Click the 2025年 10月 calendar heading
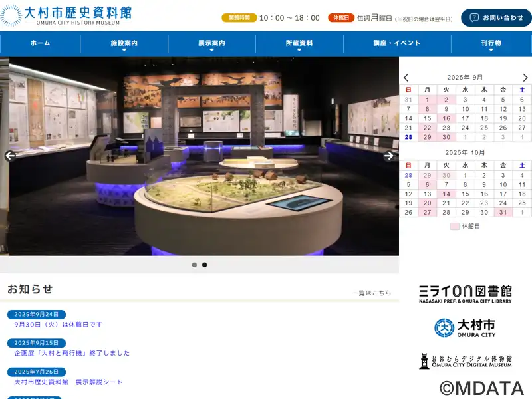This screenshot has width=532, height=399. coord(465,153)
